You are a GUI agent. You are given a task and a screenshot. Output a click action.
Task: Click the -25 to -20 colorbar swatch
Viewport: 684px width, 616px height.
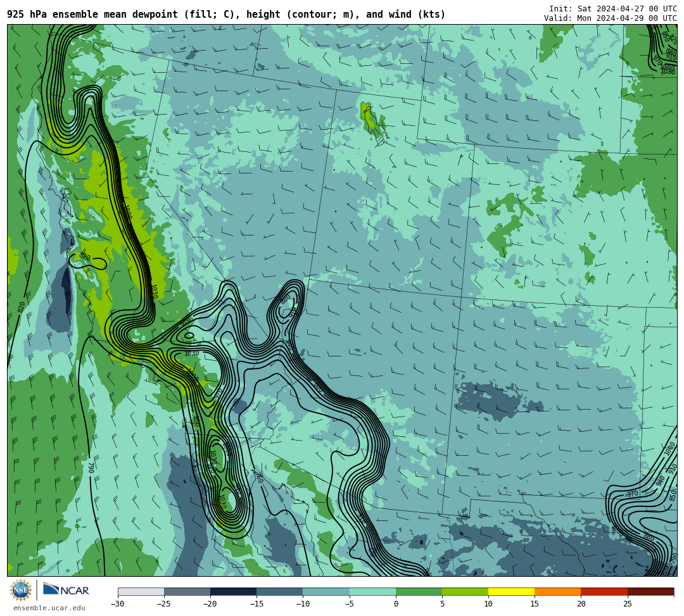pos(187,591)
